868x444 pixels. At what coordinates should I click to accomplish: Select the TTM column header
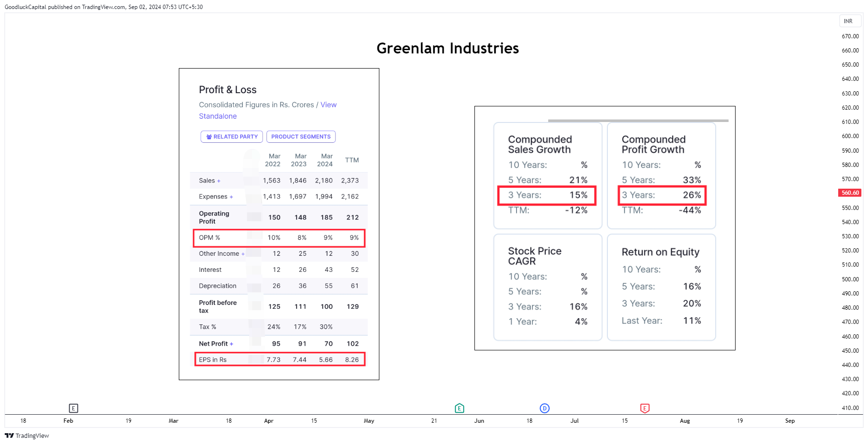click(x=352, y=160)
